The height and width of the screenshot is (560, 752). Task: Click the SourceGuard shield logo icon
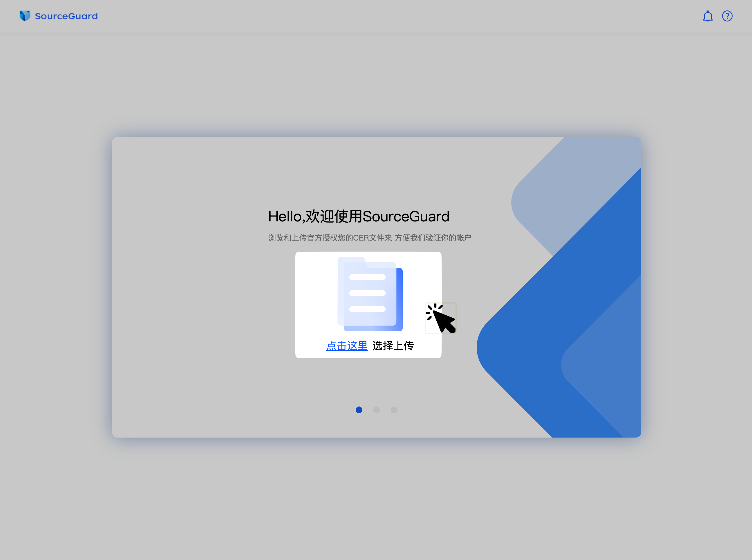point(25,16)
